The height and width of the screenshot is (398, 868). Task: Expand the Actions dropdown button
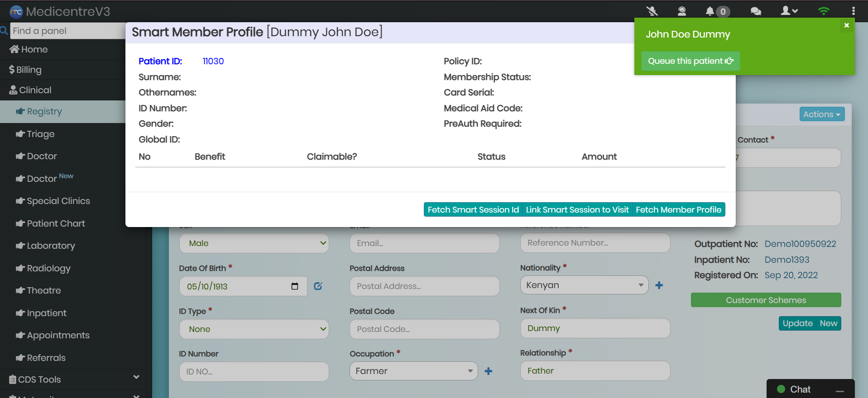[x=821, y=114]
